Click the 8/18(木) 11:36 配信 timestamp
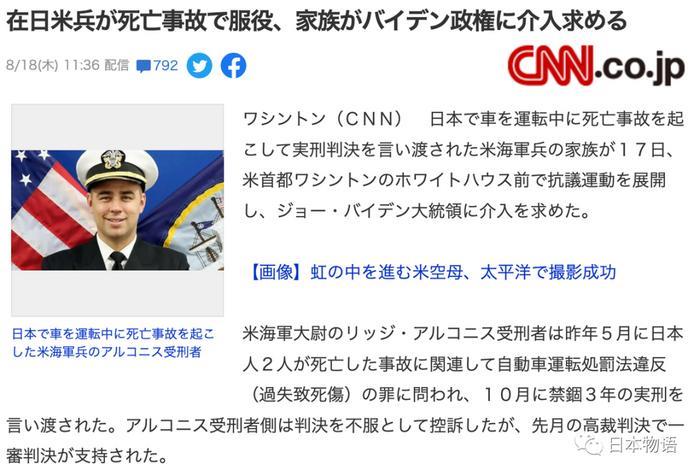The width and height of the screenshot is (700, 476). [x=67, y=66]
